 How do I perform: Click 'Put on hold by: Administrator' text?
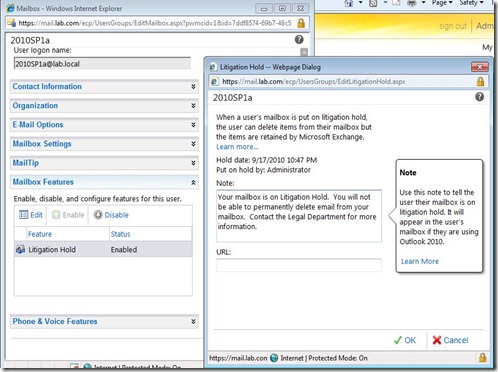263,170
